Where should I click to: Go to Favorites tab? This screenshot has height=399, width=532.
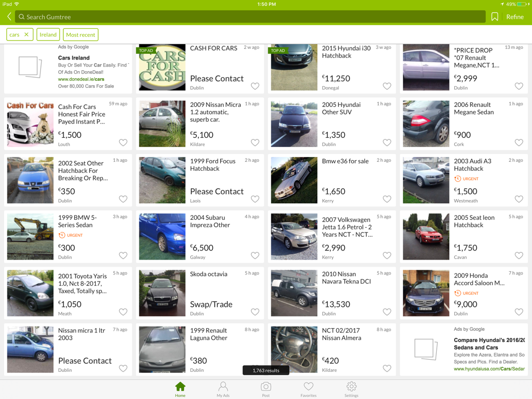click(309, 389)
